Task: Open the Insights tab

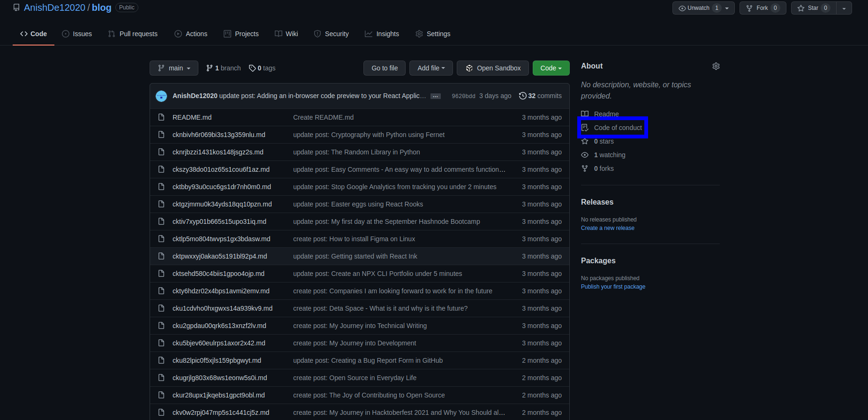Action: click(382, 34)
